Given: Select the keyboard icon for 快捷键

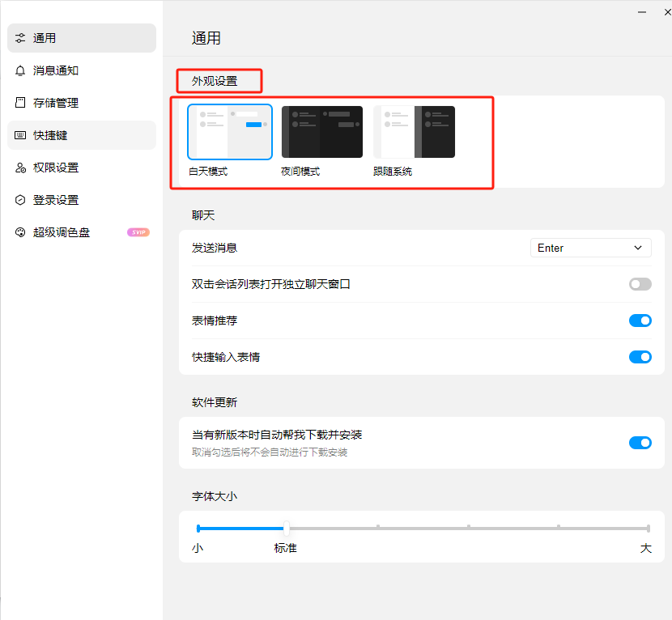Looking at the screenshot, I should point(21,135).
